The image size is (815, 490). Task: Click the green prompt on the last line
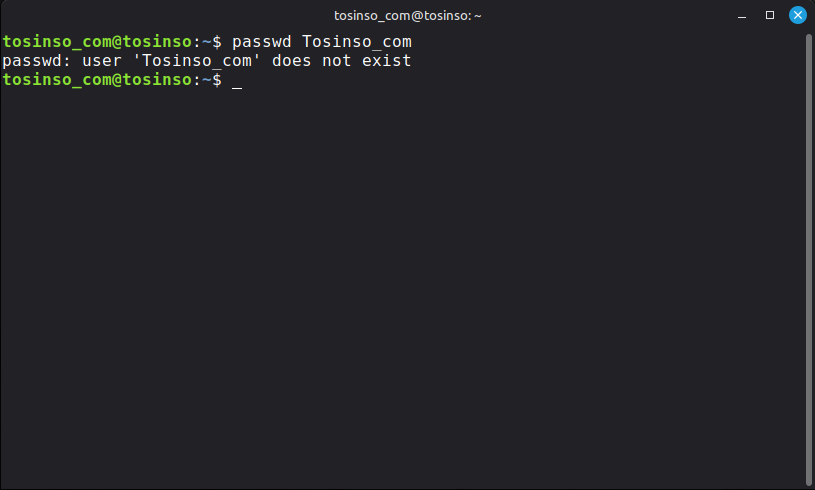pos(100,80)
